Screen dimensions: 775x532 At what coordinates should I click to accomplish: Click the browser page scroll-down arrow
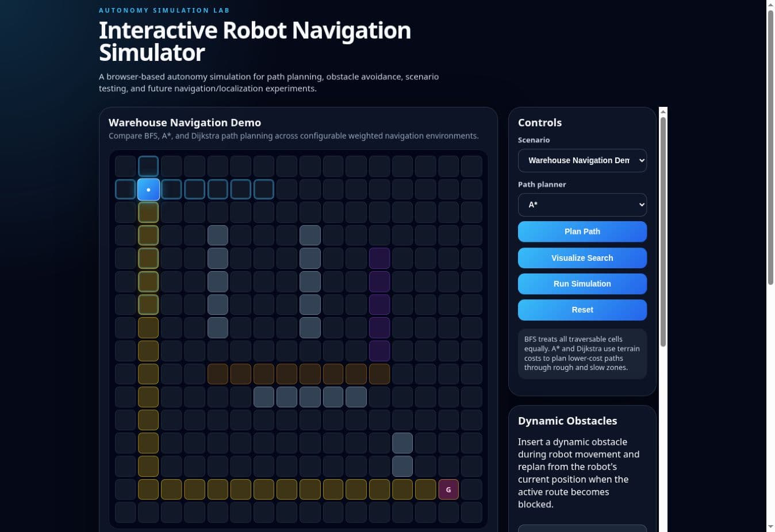(770, 527)
